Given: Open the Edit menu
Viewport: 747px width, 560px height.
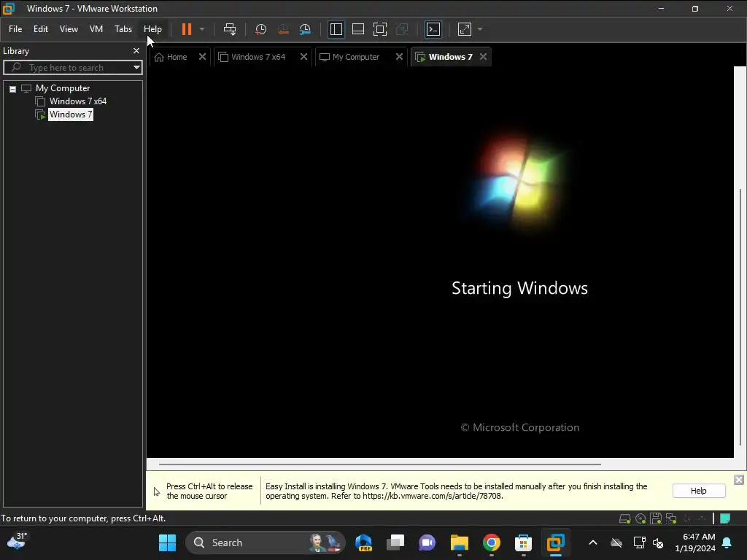Looking at the screenshot, I should (41, 29).
